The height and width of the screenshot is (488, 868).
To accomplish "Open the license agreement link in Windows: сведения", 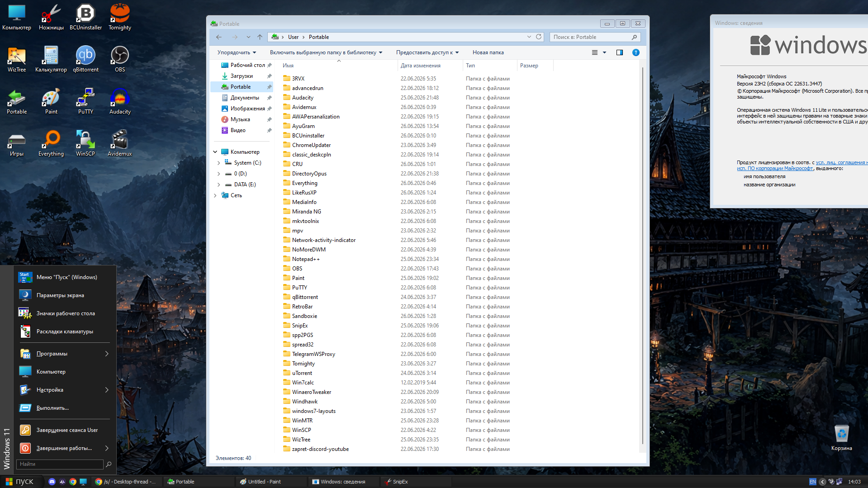I will [x=802, y=166].
